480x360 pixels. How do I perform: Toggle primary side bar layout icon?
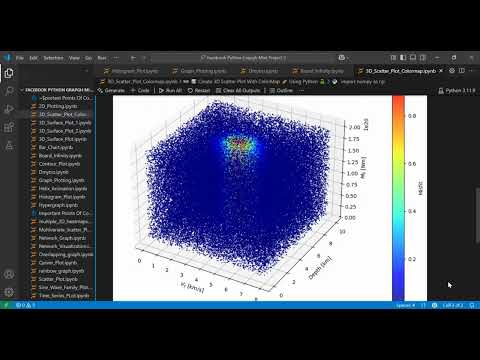pyautogui.click(x=403, y=58)
